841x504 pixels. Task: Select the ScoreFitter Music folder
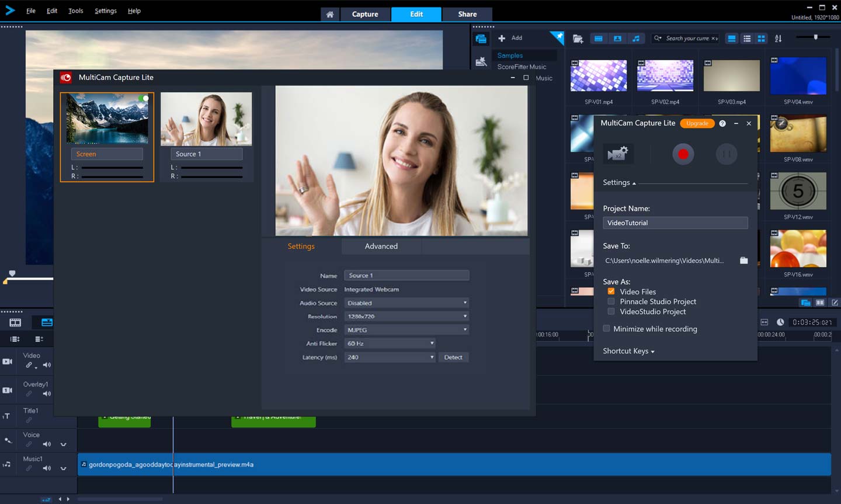[522, 67]
